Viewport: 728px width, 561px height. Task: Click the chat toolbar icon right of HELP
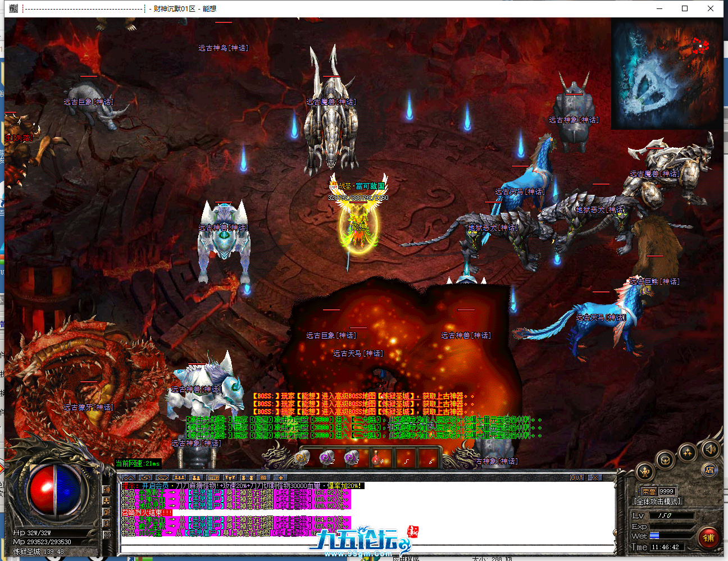230,478
